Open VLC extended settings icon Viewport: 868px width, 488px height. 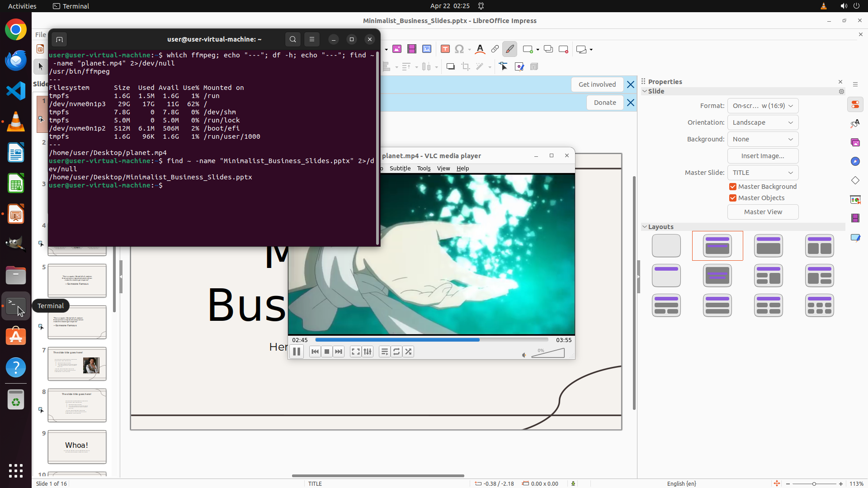coord(368,352)
